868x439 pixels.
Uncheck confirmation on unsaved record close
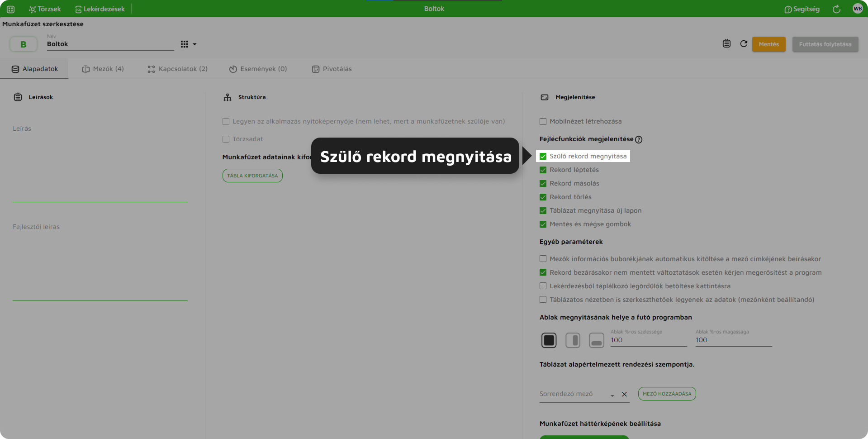(x=543, y=272)
